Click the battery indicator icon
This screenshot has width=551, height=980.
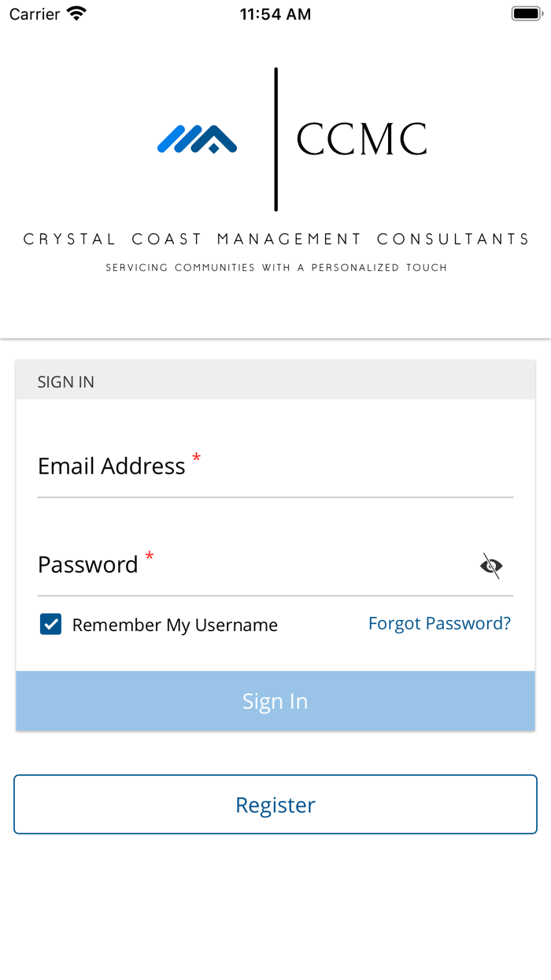click(x=526, y=13)
